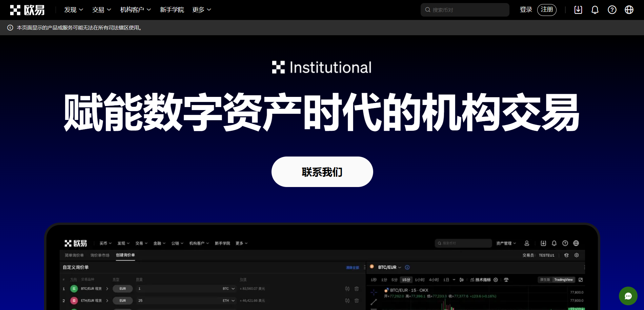Screen dimensions: 644x310
Task: Click the scale balance icon in the chart toolbar
Action: (506, 280)
